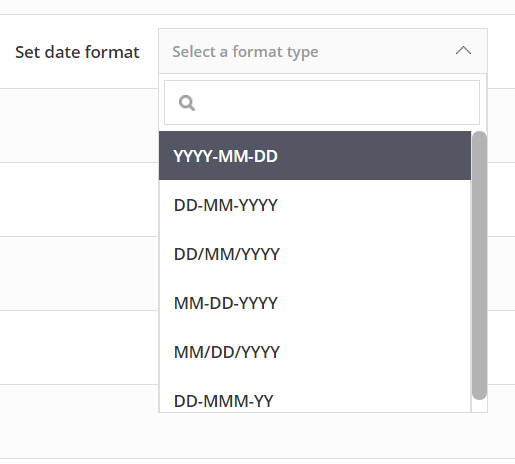Click the Set date format label
Screen dimensions: 515x464
tap(77, 52)
